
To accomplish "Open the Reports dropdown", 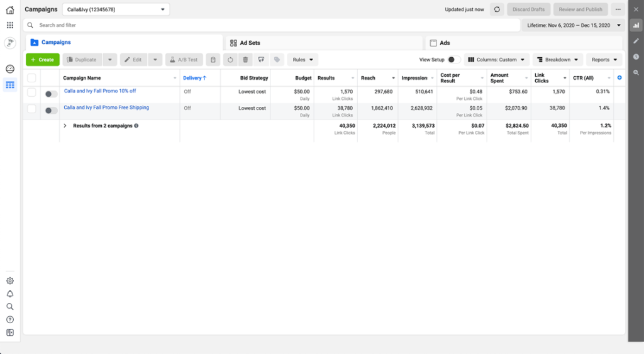I will pos(604,60).
